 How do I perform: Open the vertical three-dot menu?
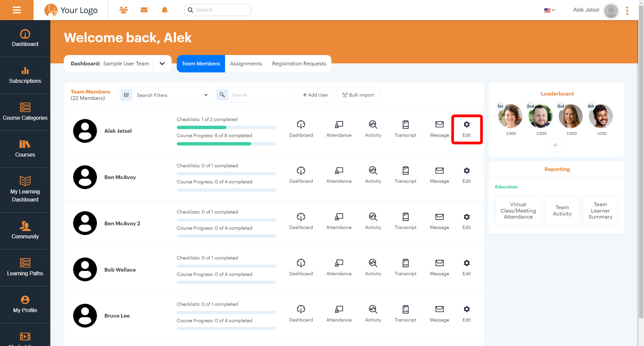click(627, 11)
